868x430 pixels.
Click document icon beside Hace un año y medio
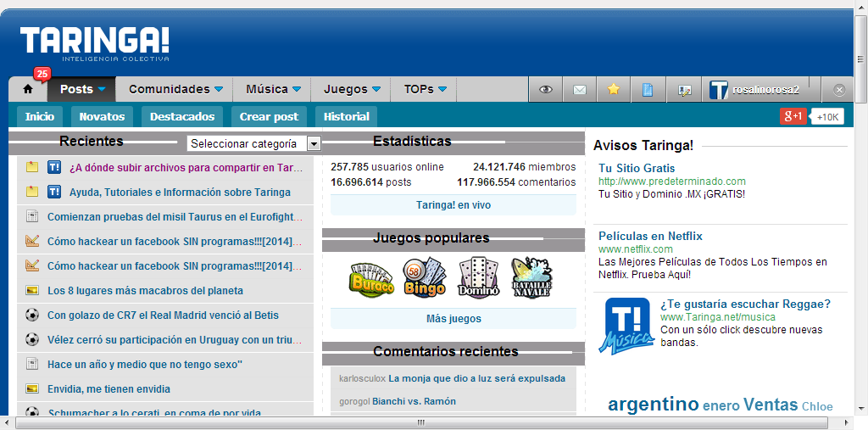(x=32, y=364)
